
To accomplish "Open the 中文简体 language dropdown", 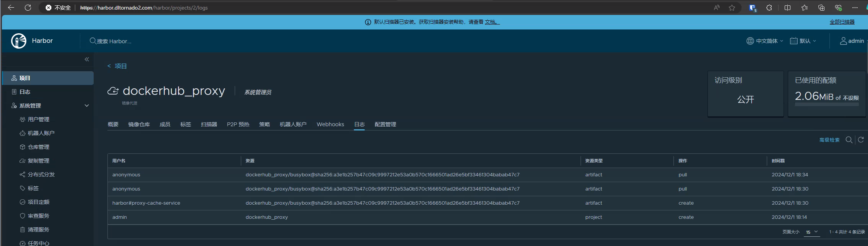I will [x=764, y=41].
